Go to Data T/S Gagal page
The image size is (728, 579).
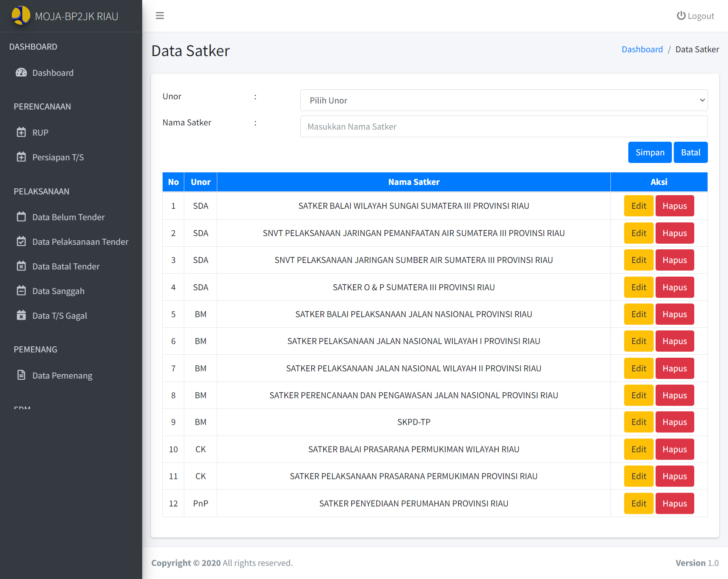coord(60,316)
